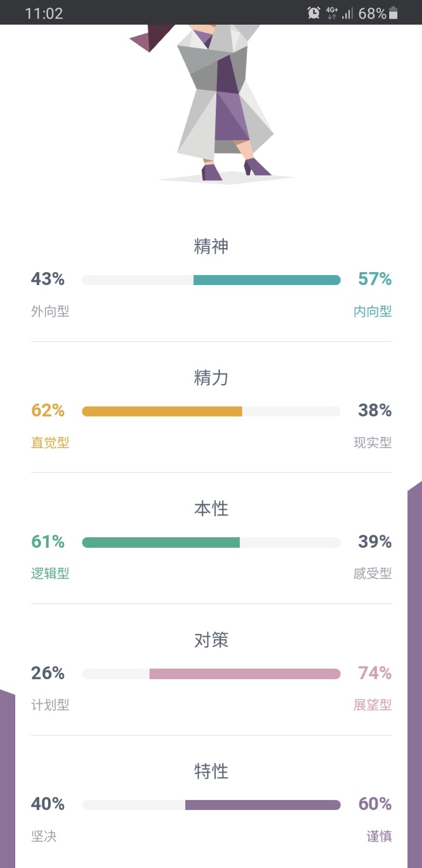
Task: Select the 外向型 label
Action: (50, 311)
